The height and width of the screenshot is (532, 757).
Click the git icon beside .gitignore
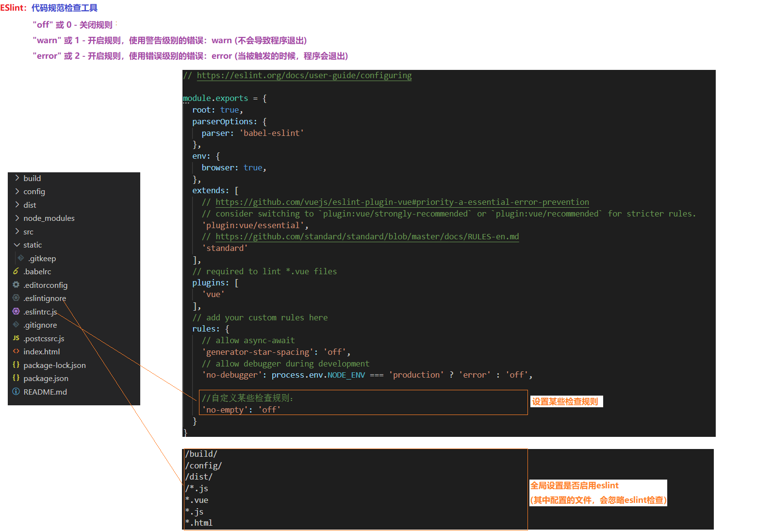click(16, 325)
